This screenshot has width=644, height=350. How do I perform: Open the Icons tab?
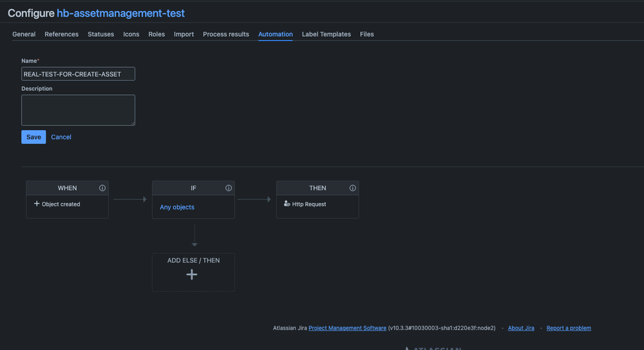(131, 34)
